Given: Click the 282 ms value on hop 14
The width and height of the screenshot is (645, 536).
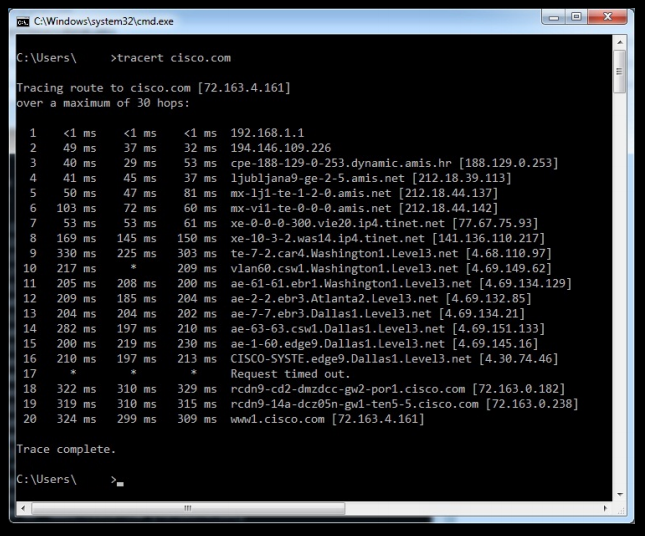Looking at the screenshot, I should coord(77,329).
